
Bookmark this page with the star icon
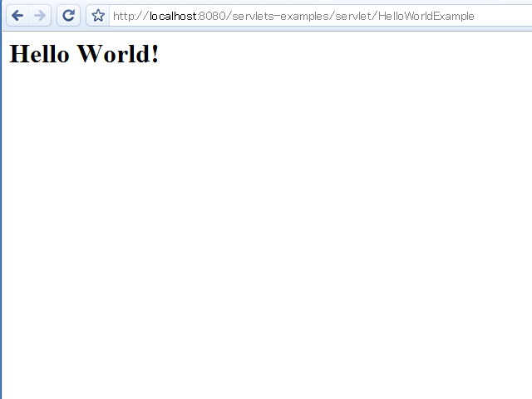click(98, 16)
